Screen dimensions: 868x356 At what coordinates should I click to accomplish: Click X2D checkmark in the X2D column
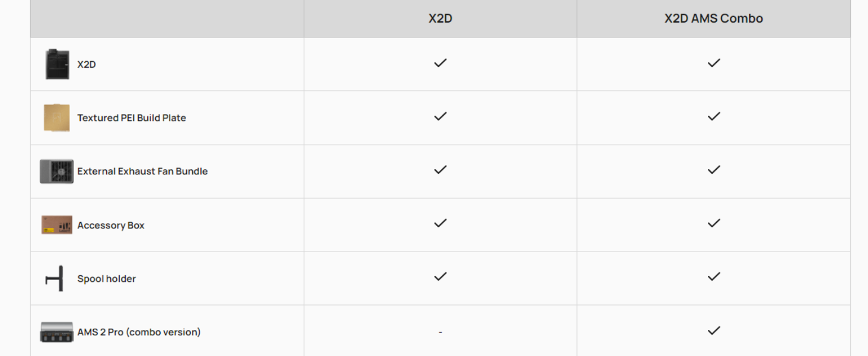[440, 62]
